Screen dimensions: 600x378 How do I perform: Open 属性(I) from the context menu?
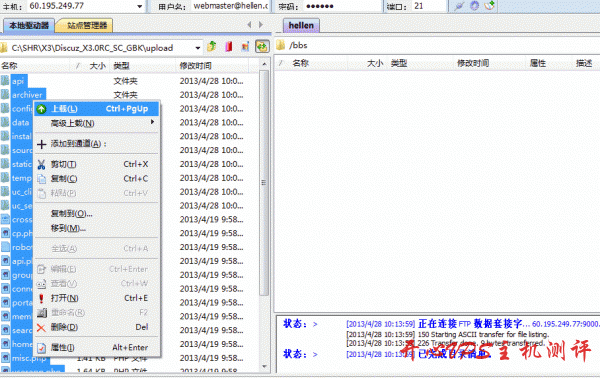pyautogui.click(x=96, y=348)
